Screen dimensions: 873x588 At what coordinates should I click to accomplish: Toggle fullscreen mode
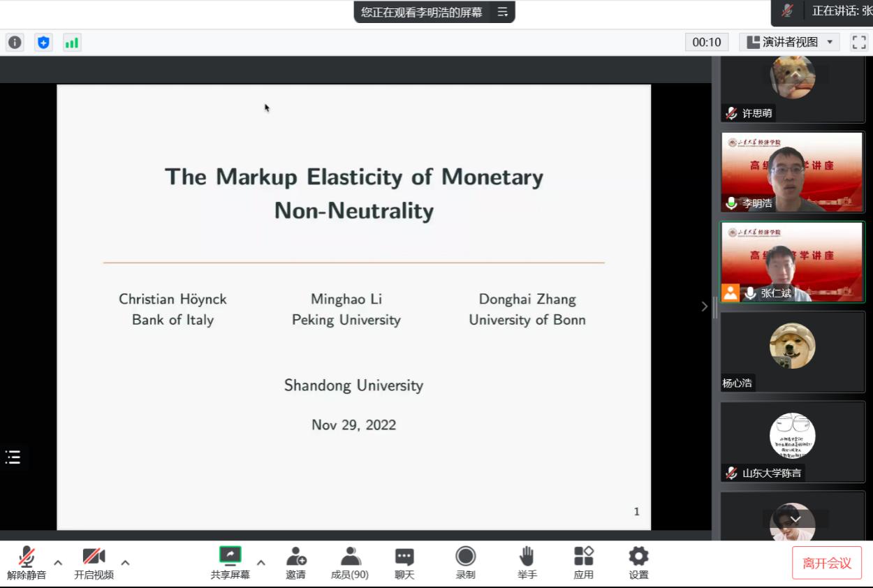point(858,43)
